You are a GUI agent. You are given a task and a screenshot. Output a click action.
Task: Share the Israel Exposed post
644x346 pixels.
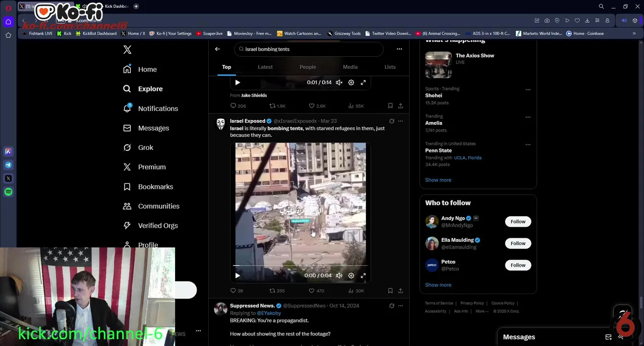click(401, 291)
